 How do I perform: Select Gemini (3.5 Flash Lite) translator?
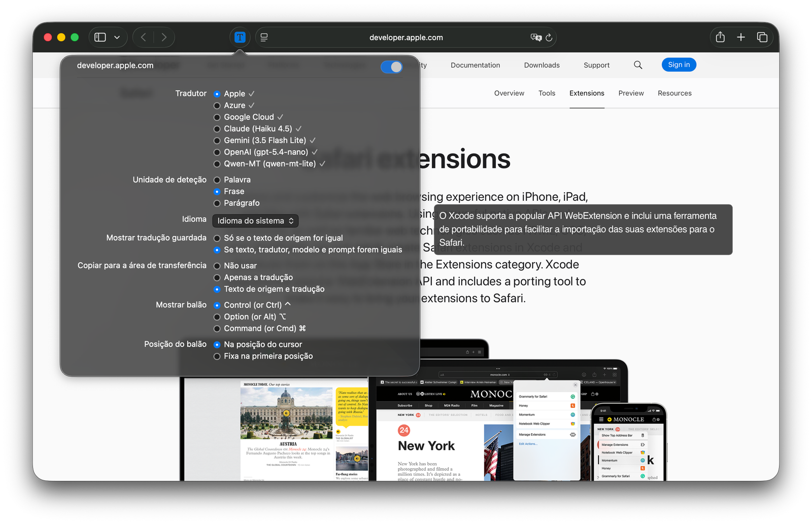coord(217,141)
